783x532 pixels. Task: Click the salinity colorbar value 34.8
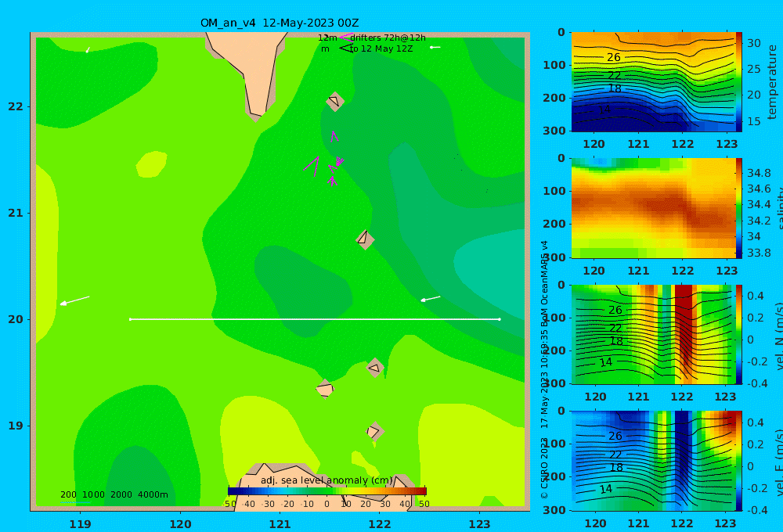pos(759,173)
